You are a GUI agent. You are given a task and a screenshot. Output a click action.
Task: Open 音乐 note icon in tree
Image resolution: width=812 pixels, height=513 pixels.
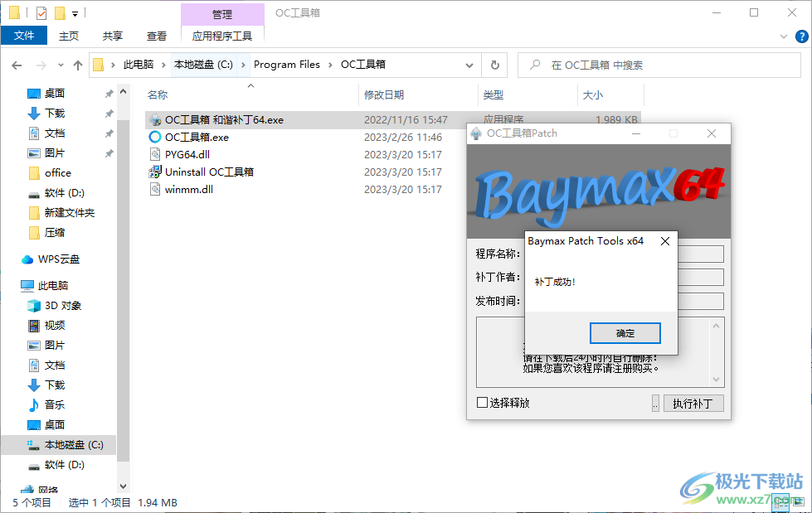click(34, 405)
